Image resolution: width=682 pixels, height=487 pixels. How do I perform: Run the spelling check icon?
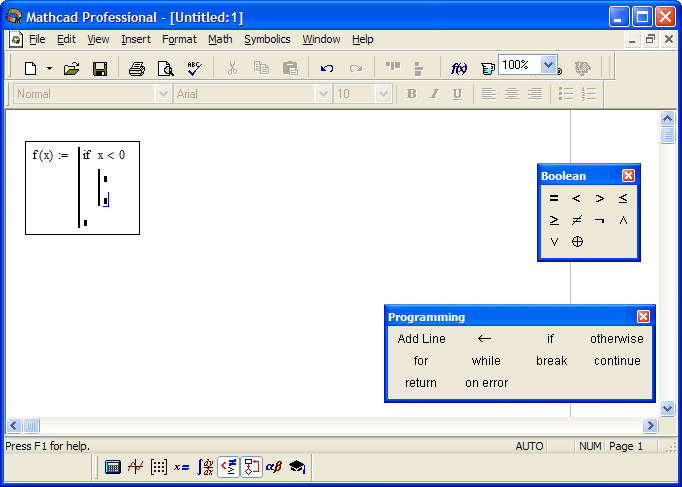tap(194, 68)
